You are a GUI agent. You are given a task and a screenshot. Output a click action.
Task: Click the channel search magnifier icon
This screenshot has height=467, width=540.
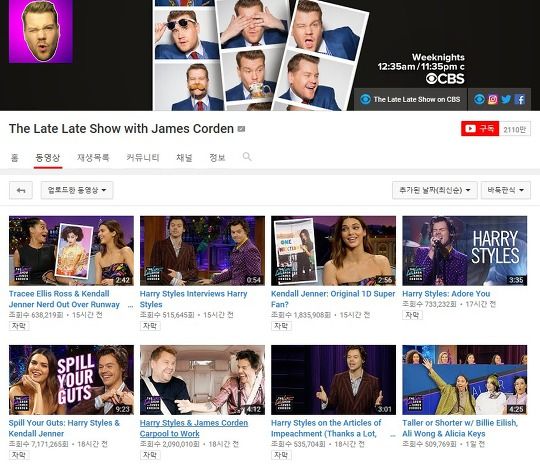(x=247, y=157)
